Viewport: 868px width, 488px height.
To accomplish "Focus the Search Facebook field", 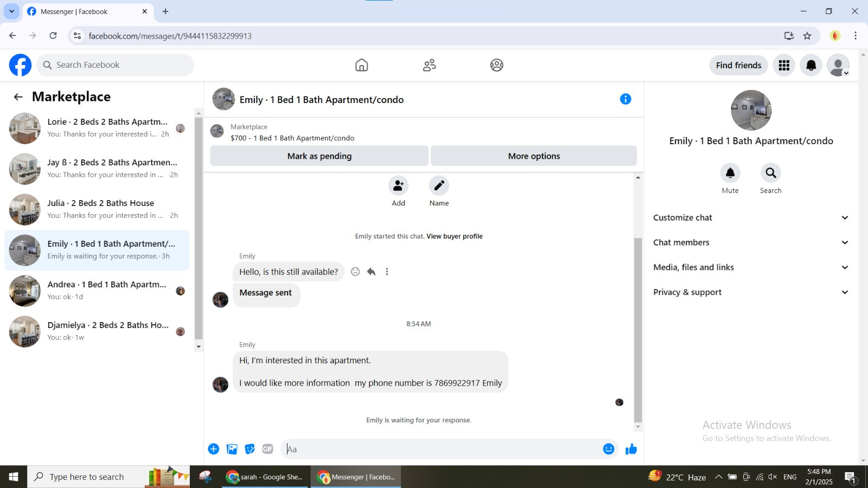I will tap(116, 65).
